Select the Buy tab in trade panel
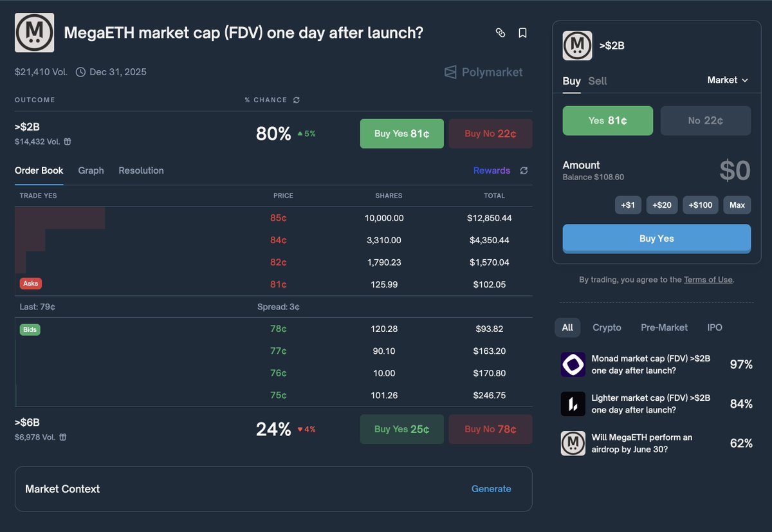This screenshot has height=532, width=772. [x=571, y=81]
